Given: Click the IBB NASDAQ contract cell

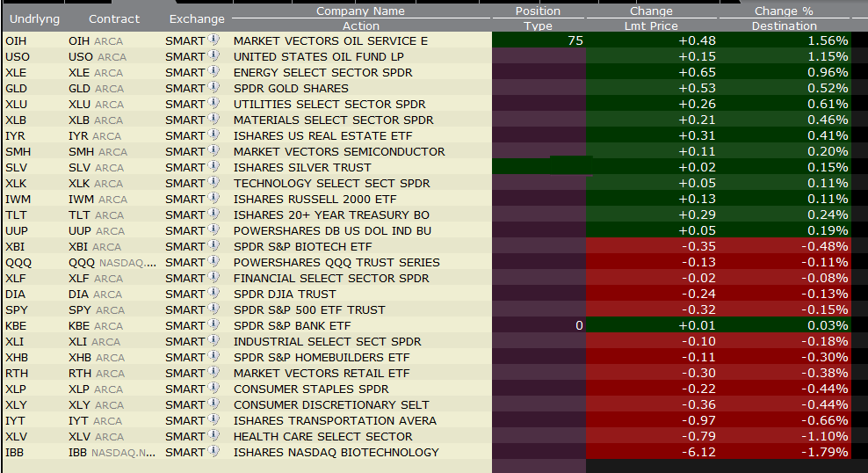Looking at the screenshot, I should coord(112,453).
